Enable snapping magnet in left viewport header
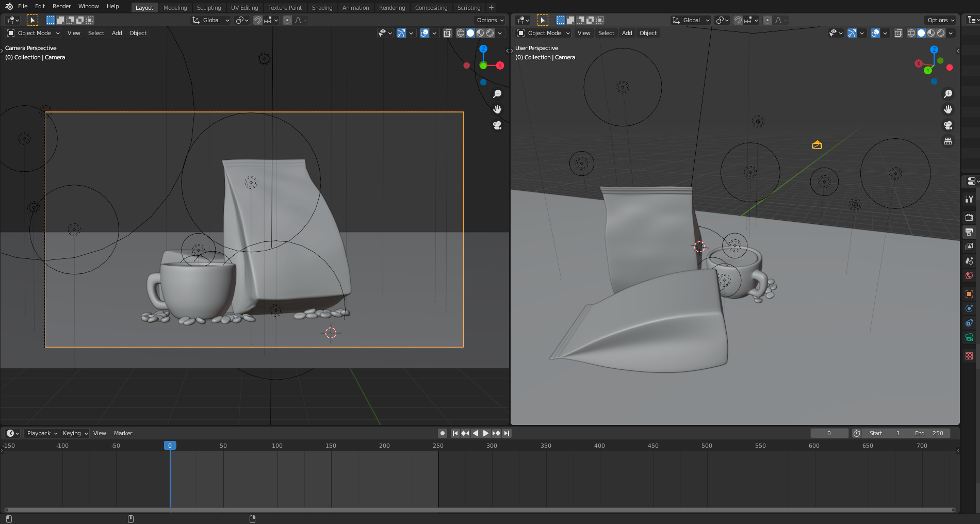This screenshot has height=524, width=980. (258, 20)
